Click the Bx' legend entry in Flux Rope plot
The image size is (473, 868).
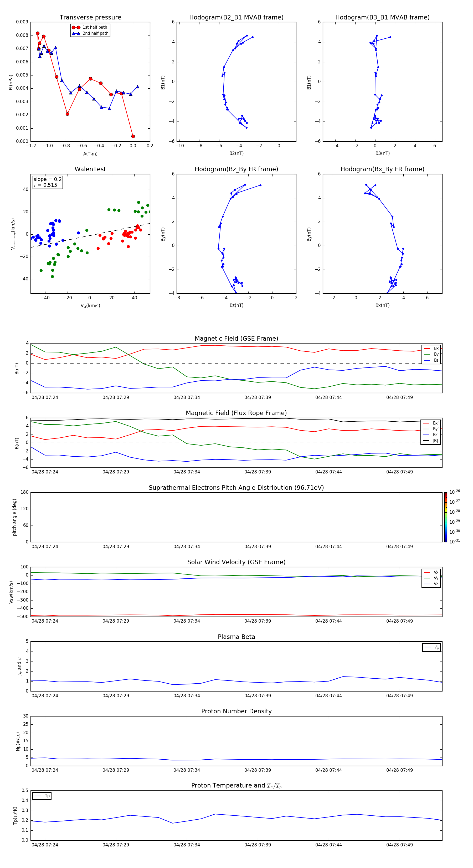click(431, 423)
